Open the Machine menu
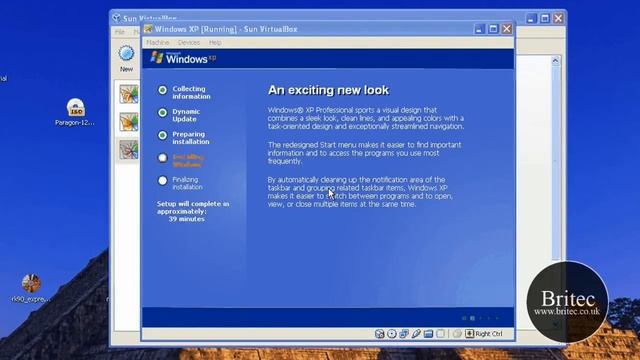 coord(158,42)
